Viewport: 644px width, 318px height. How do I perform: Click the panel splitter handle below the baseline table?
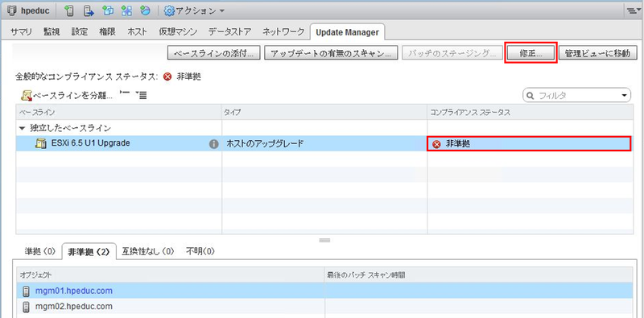324,241
